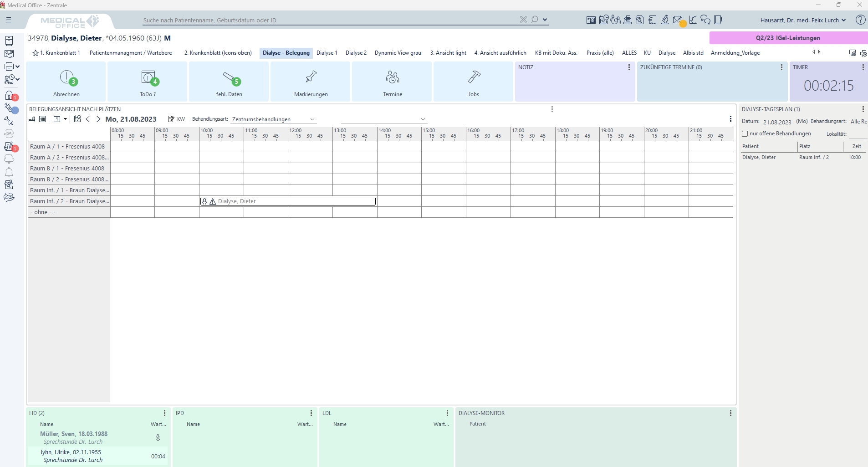Toggle 'nur offene Behandlungen' checkbox

tap(745, 133)
